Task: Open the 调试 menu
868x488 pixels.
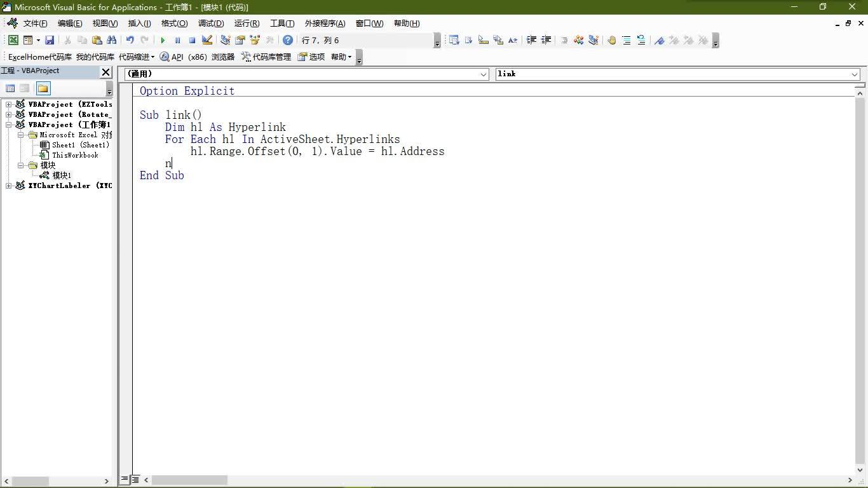Action: tap(211, 24)
